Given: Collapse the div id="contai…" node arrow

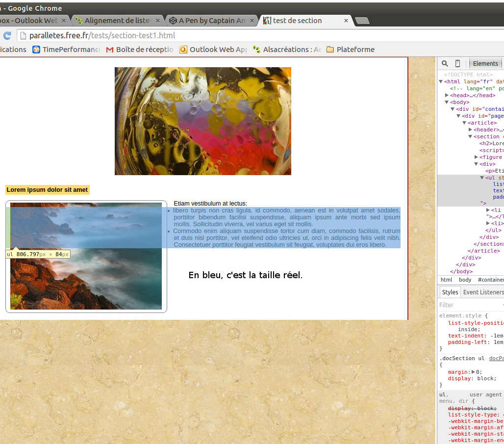Looking at the screenshot, I should (453, 109).
